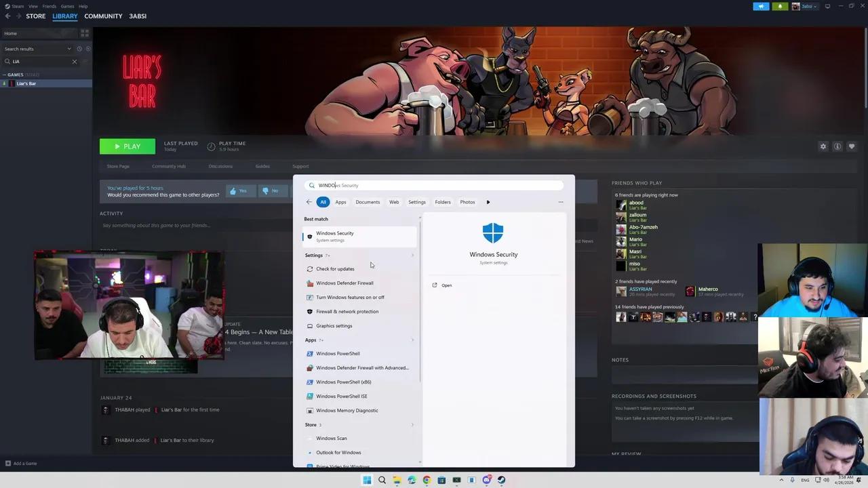Select the Folders search filter
Viewport: 868px width, 488px height.
[443, 202]
